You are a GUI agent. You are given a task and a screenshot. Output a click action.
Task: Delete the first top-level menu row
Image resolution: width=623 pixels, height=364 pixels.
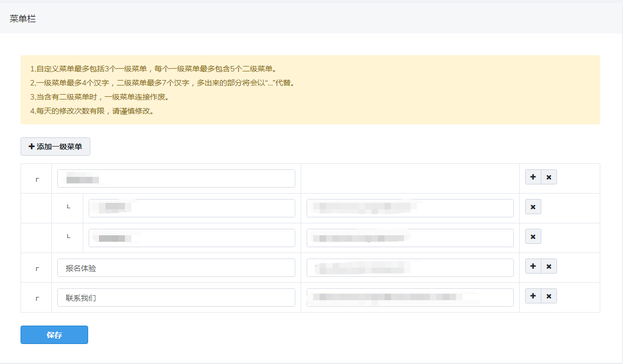coord(549,177)
